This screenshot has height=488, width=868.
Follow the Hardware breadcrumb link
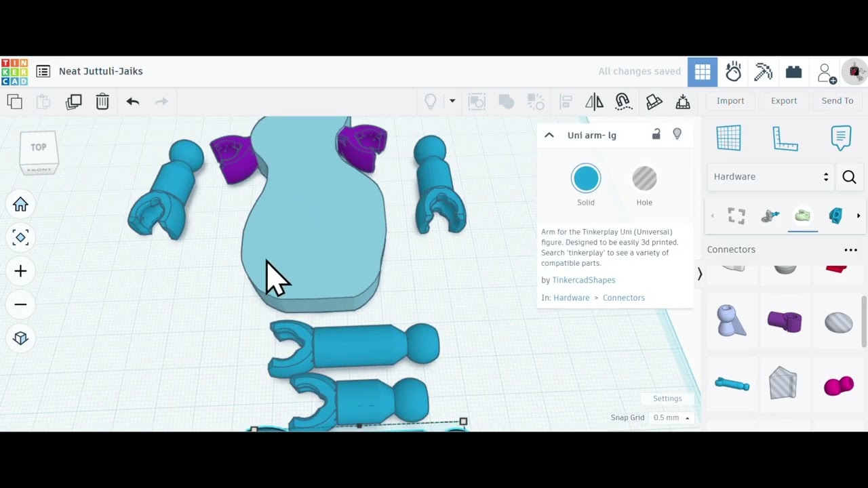572,298
